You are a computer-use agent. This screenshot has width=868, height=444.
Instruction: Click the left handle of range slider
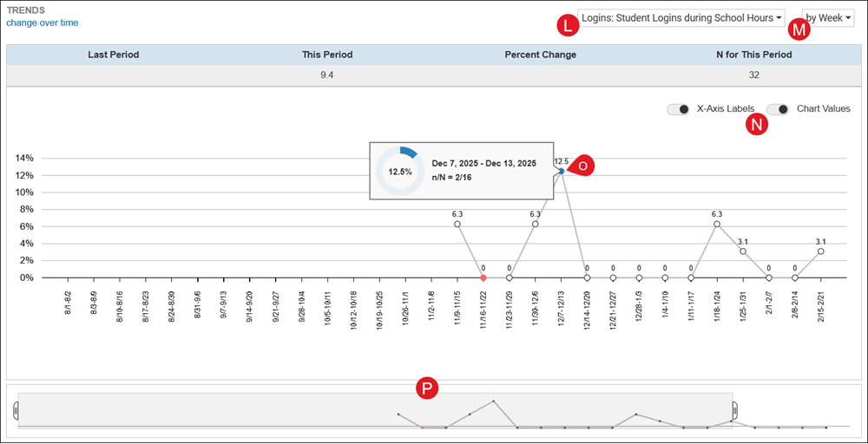point(16,410)
